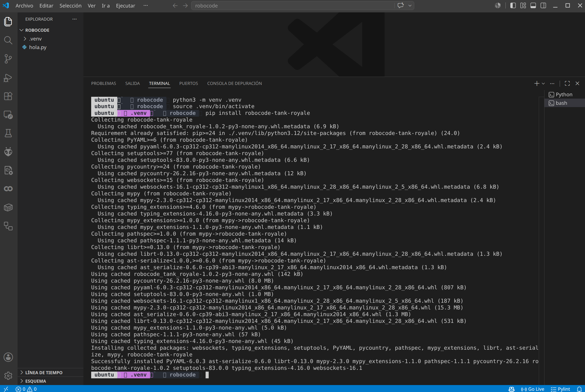This screenshot has width=585, height=392.
Task: Open the infinity-shaped icon in activity bar
Action: [x=8, y=189]
